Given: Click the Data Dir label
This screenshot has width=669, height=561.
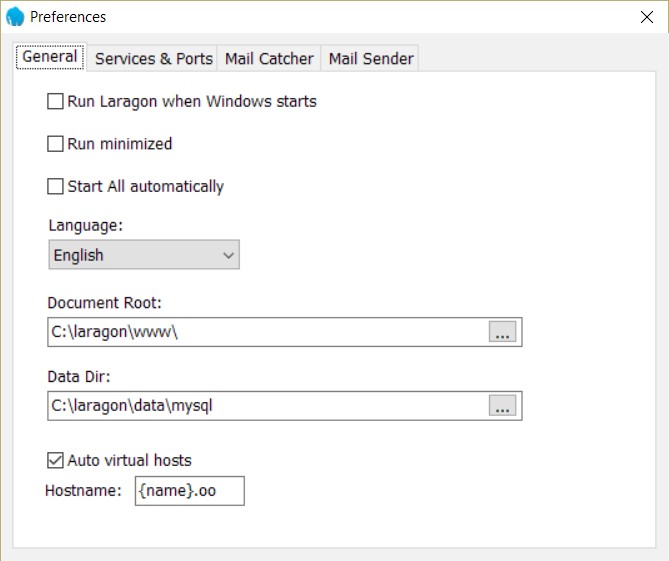Looking at the screenshot, I should tap(78, 376).
